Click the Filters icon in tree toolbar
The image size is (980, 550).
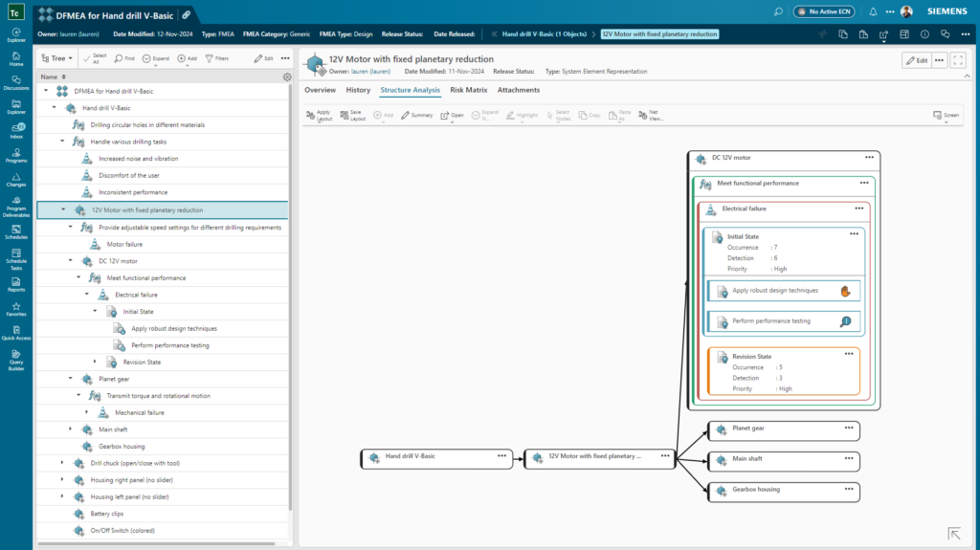click(216, 58)
